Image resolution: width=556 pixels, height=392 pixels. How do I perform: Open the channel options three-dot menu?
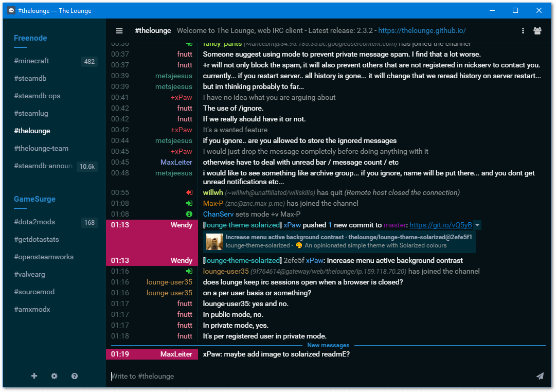pyautogui.click(x=523, y=31)
